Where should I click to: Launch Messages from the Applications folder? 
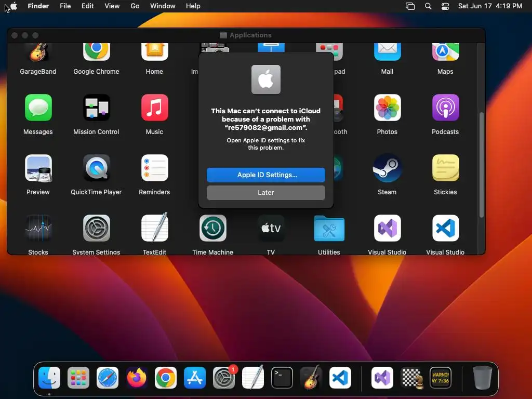[38, 108]
